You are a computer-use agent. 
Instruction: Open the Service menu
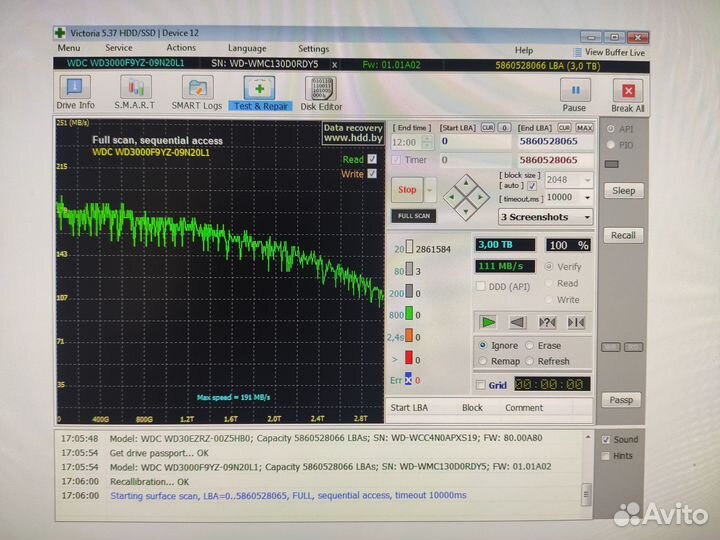pyautogui.click(x=118, y=48)
